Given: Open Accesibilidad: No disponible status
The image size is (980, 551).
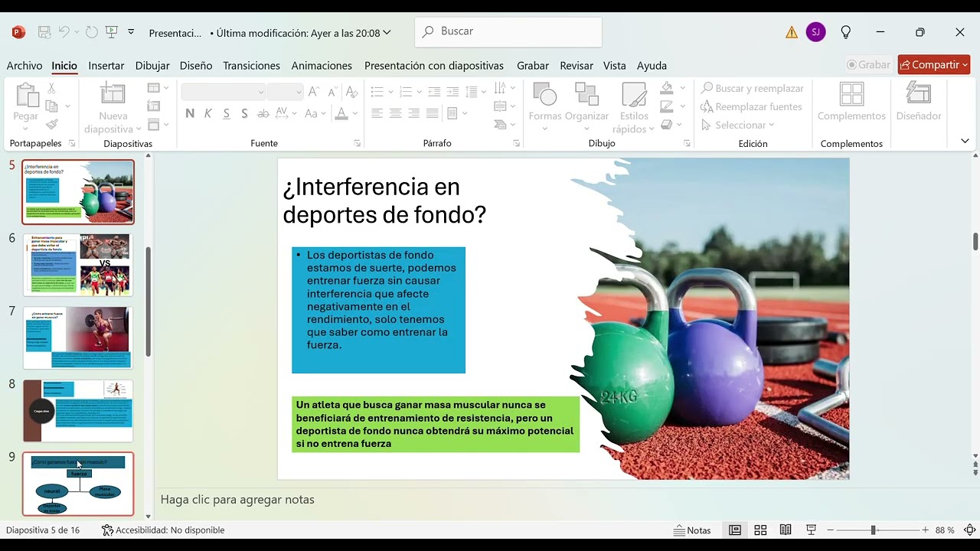Looking at the screenshot, I should [x=163, y=530].
